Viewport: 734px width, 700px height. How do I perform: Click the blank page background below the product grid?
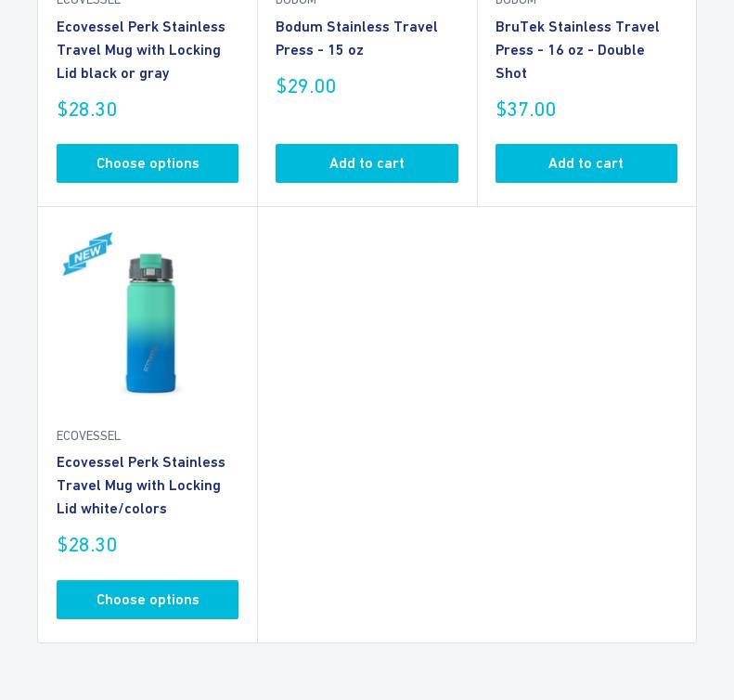tap(367, 671)
